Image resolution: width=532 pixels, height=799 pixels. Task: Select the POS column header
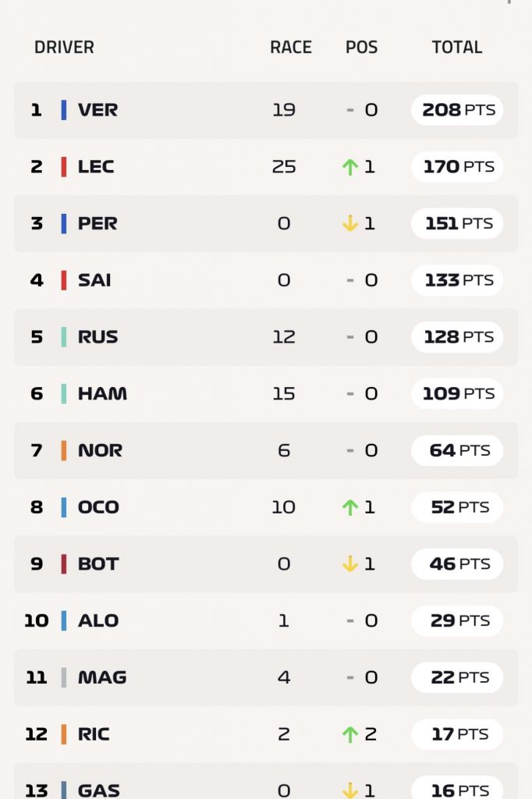[361, 48]
